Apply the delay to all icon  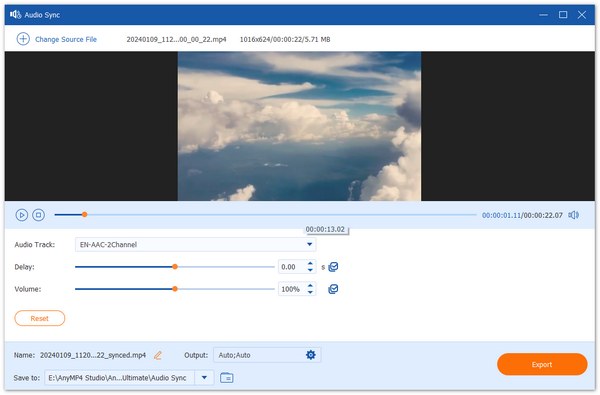(333, 267)
